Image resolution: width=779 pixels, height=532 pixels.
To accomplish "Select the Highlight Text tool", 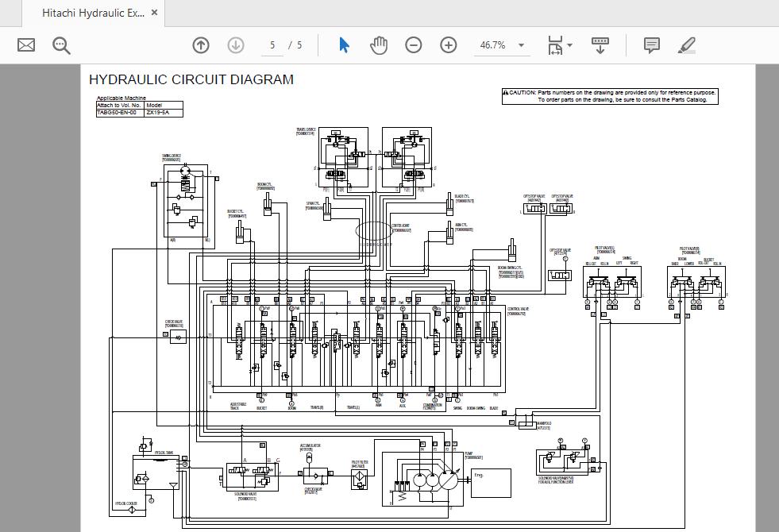I will tap(687, 45).
